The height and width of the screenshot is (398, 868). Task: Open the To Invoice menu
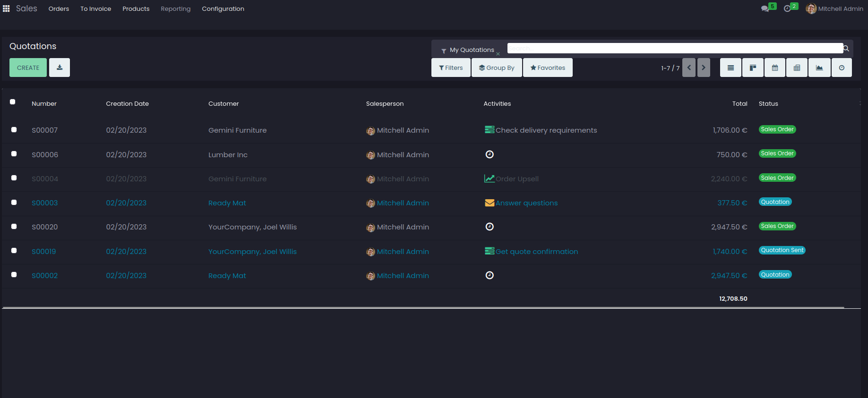(x=95, y=8)
